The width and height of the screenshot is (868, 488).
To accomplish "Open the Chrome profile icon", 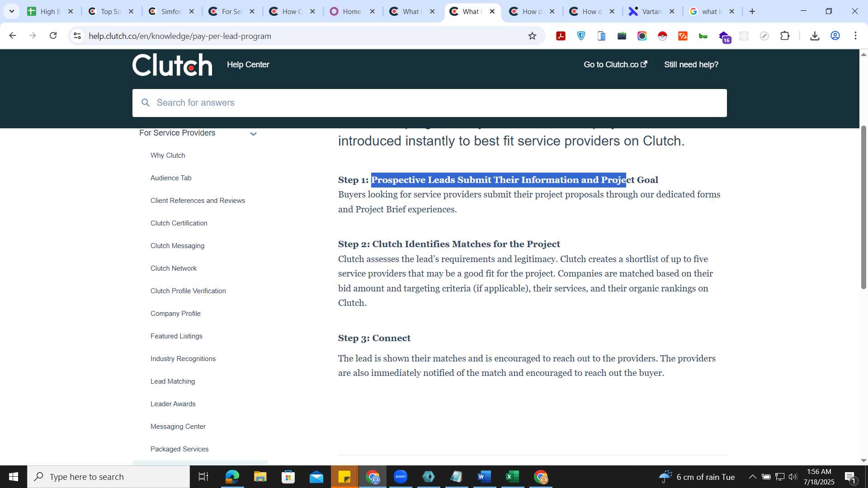I will (x=835, y=36).
